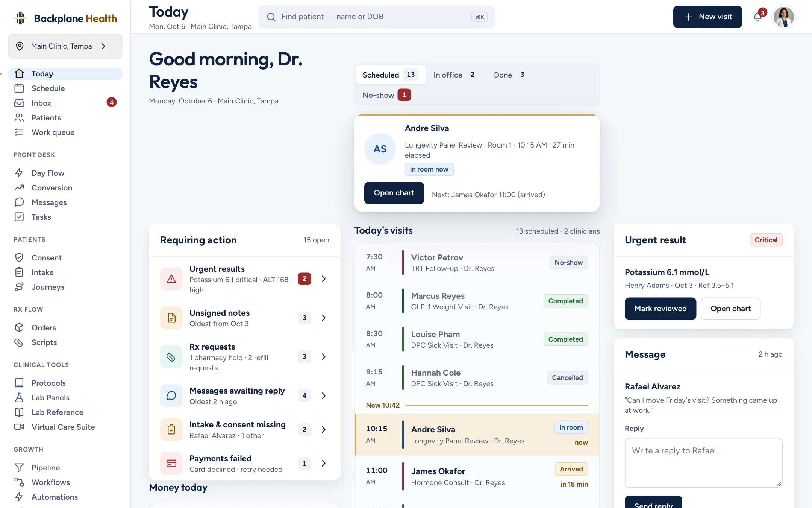
Task: Open chart for Andre Silva card
Action: click(394, 193)
